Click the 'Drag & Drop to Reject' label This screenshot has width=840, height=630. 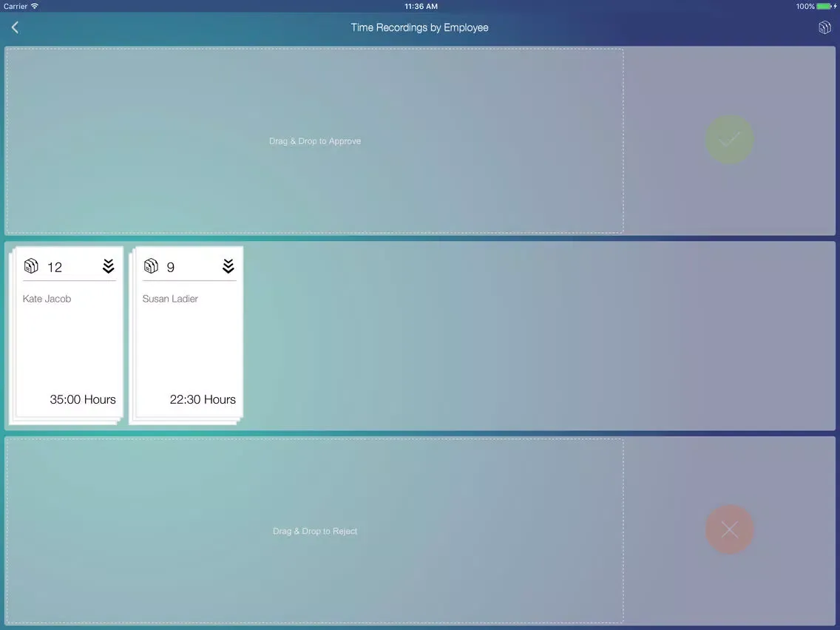(315, 531)
